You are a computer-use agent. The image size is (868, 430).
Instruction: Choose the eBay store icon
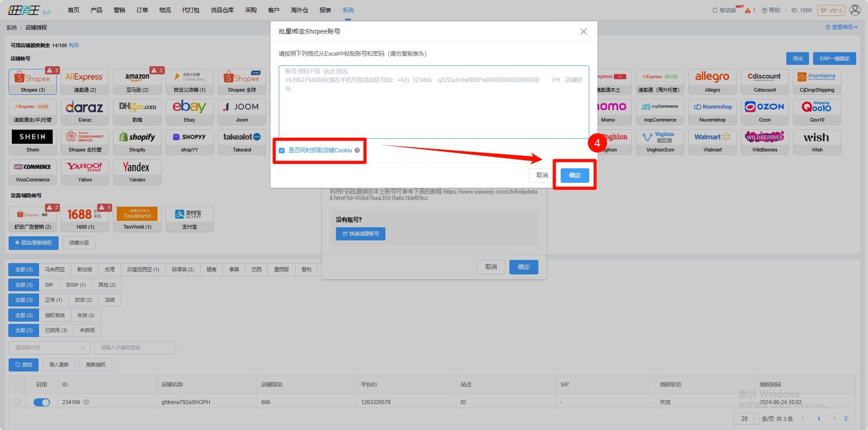189,112
